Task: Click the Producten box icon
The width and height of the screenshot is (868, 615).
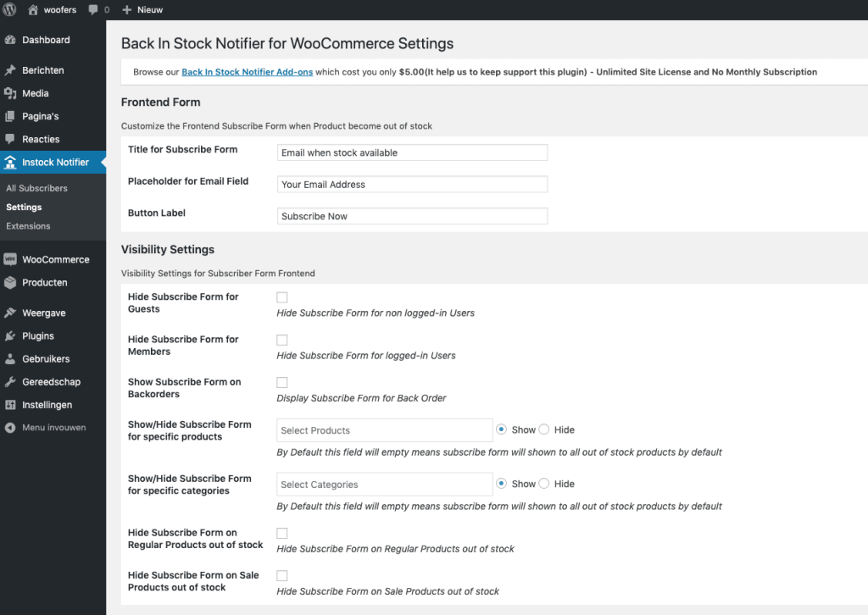Action: click(x=10, y=283)
